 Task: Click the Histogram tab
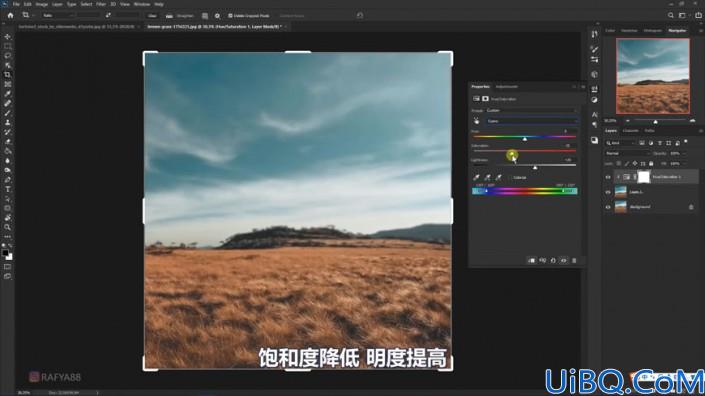(x=652, y=31)
